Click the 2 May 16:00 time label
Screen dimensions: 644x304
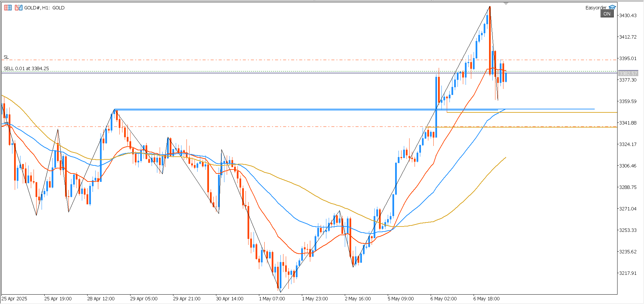pos(358,299)
